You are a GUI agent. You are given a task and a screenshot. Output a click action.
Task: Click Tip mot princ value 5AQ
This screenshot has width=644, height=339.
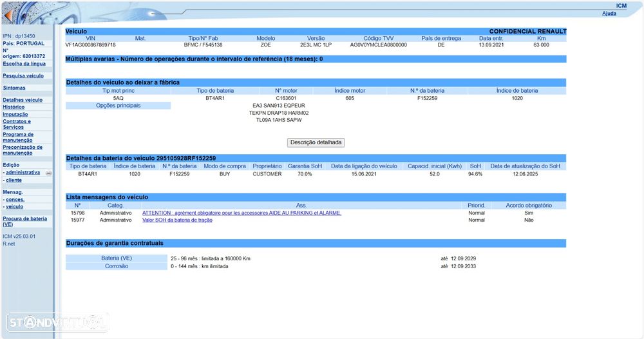coord(118,98)
